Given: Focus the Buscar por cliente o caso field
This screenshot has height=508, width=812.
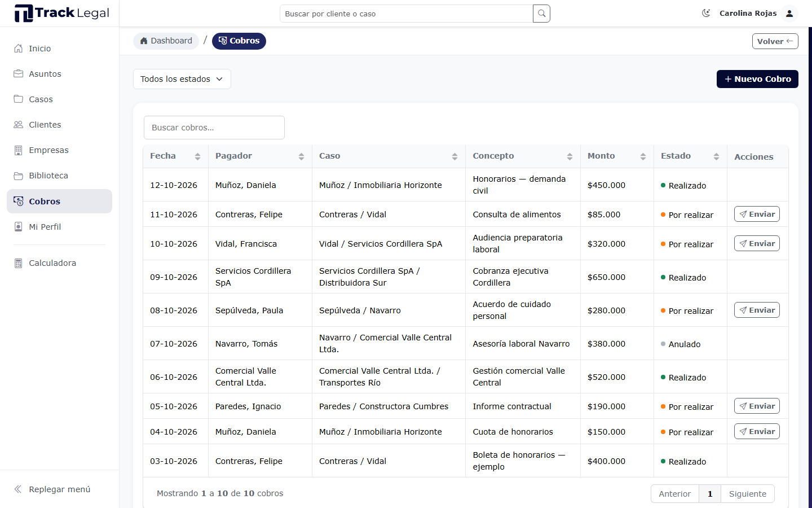Looking at the screenshot, I should [406, 14].
